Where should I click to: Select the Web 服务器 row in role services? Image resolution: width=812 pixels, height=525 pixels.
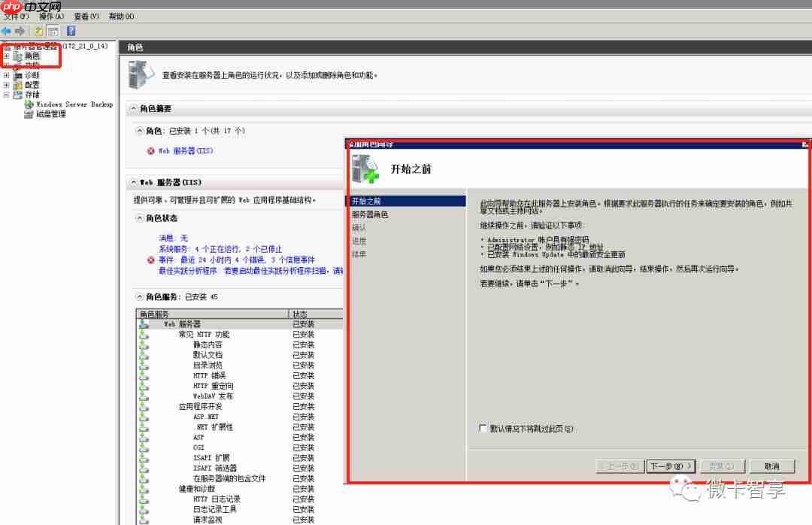(x=240, y=324)
